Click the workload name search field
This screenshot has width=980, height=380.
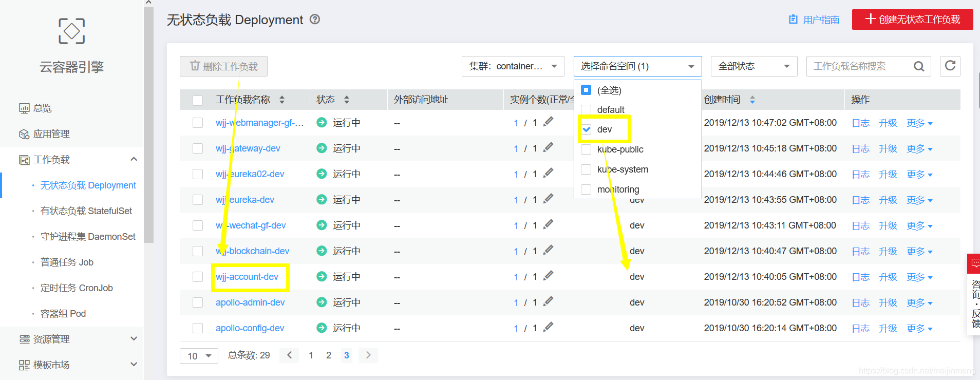[x=859, y=66]
